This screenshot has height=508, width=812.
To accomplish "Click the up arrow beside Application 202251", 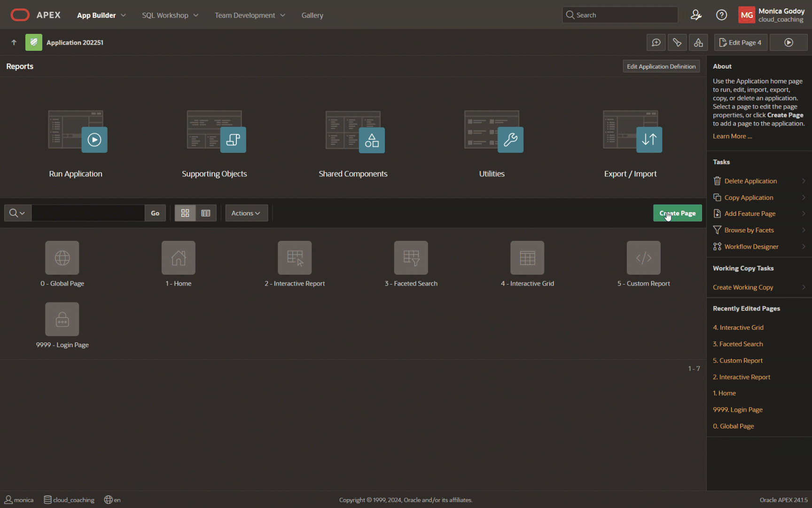I will tap(14, 42).
